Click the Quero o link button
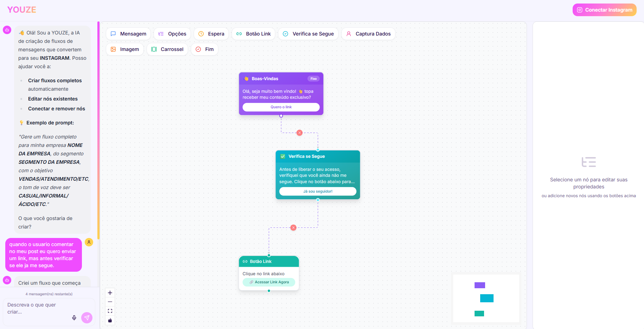 pos(281,107)
